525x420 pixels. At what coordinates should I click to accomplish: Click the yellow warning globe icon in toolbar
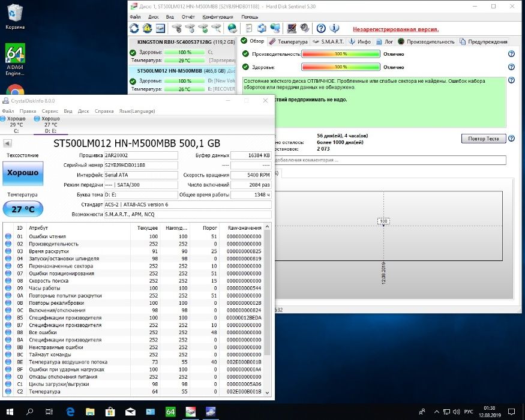(x=148, y=28)
